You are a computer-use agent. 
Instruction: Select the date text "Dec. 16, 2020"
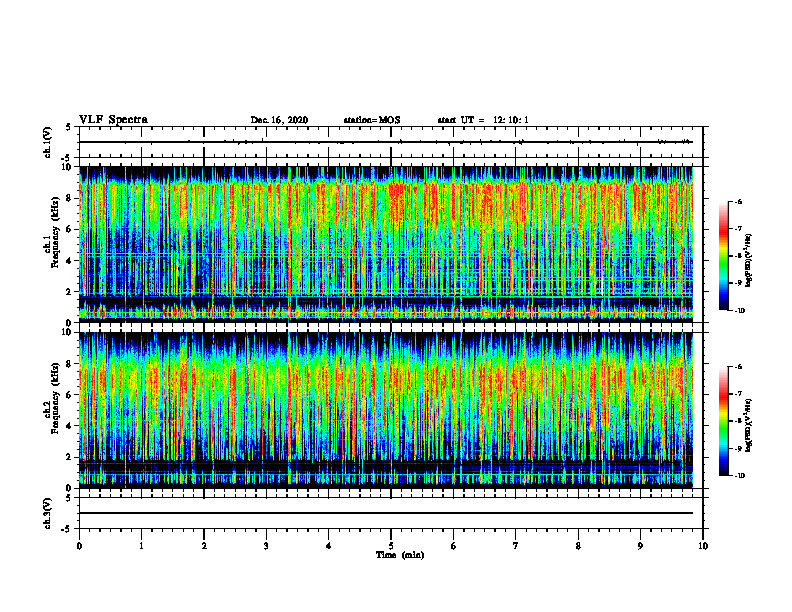tap(279, 120)
